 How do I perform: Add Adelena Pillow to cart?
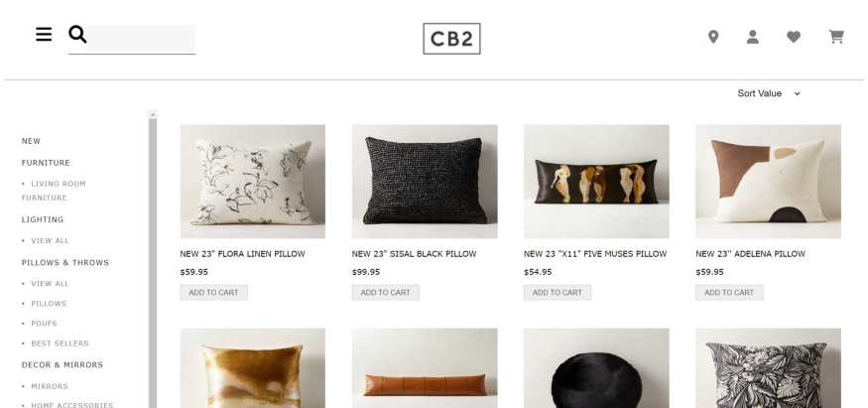[729, 292]
